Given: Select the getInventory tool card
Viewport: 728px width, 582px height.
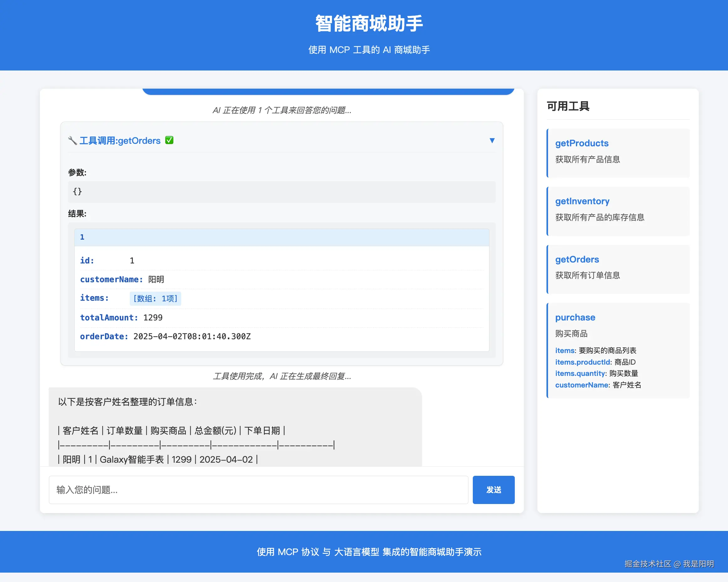Looking at the screenshot, I should point(618,211).
